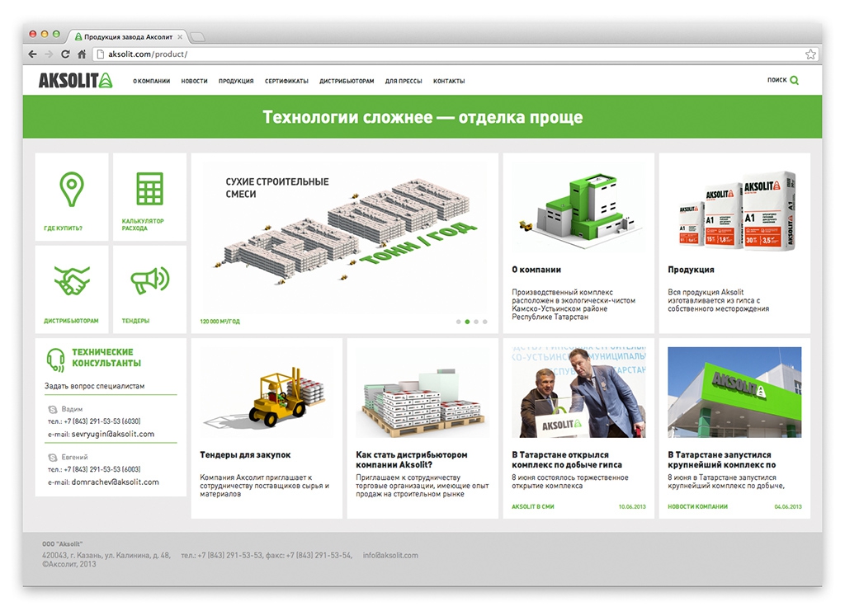Select the fourth slider dot
Screen dimensions: 845x616
pyautogui.click(x=485, y=322)
